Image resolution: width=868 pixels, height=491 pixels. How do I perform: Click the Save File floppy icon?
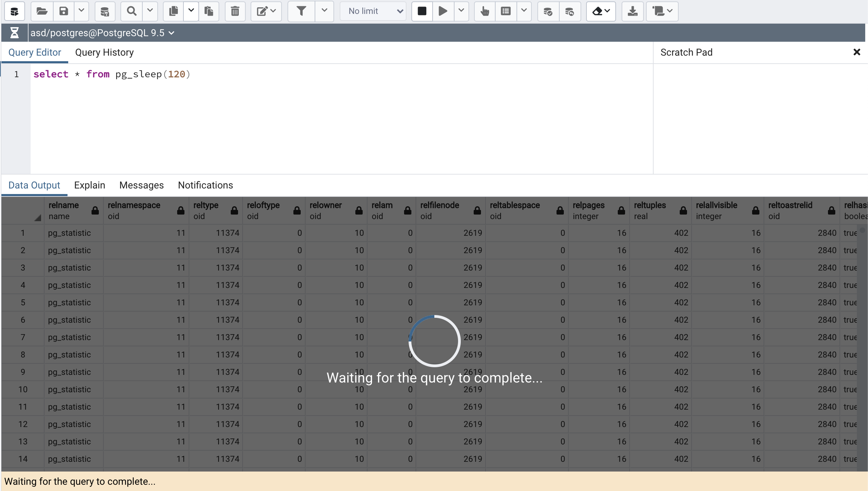pos(64,11)
